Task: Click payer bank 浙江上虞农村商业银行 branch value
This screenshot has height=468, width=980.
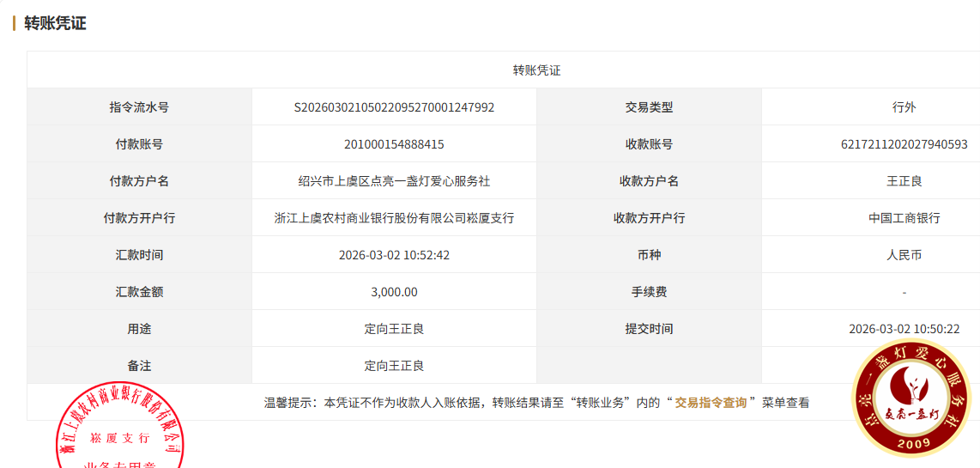Action: point(394,218)
